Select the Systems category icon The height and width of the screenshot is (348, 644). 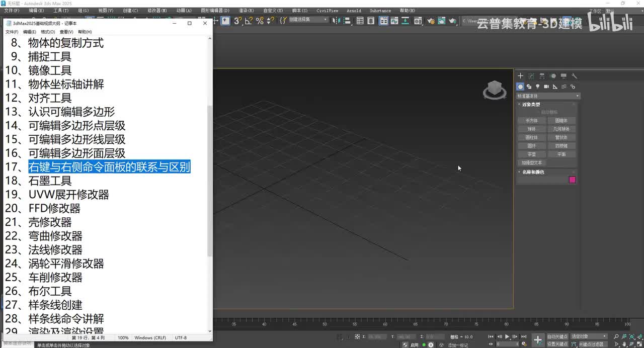[x=573, y=86]
